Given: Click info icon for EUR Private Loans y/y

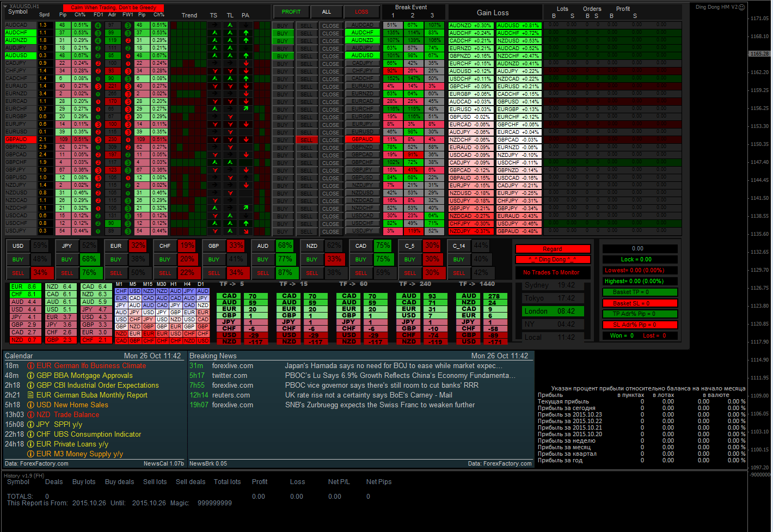Looking at the screenshot, I should (x=31, y=444).
